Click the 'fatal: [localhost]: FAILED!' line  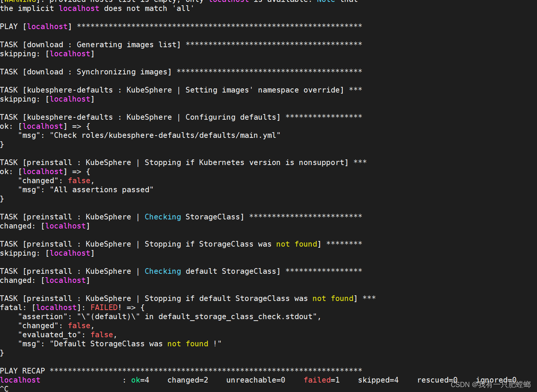pyautogui.click(x=72, y=307)
